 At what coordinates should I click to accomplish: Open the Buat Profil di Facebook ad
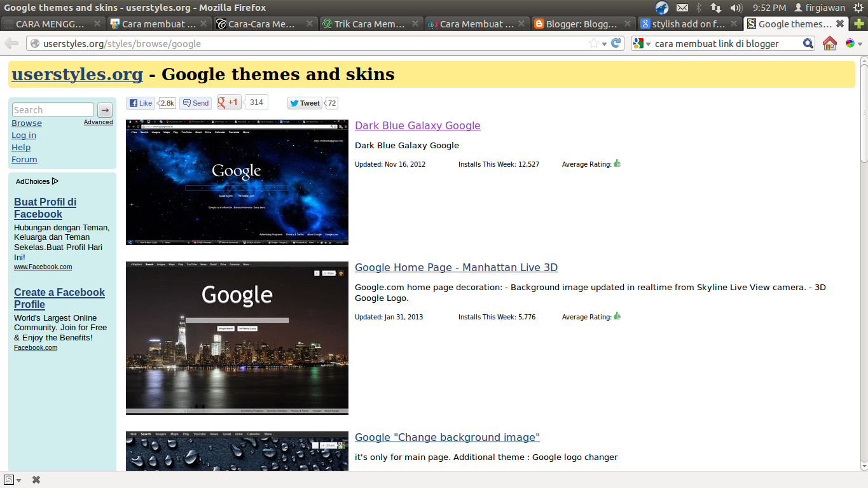(45, 208)
